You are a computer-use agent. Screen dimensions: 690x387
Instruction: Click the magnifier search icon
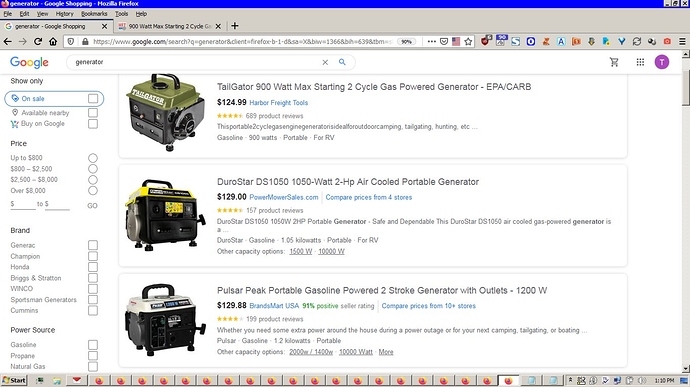pos(342,62)
